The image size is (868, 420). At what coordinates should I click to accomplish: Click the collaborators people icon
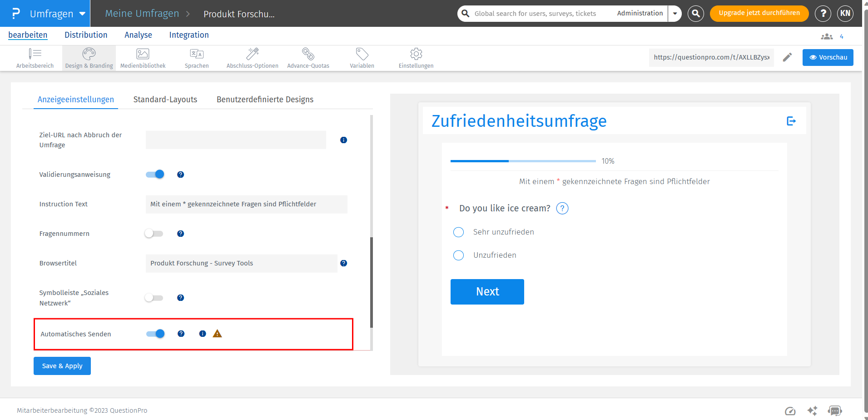(x=827, y=36)
